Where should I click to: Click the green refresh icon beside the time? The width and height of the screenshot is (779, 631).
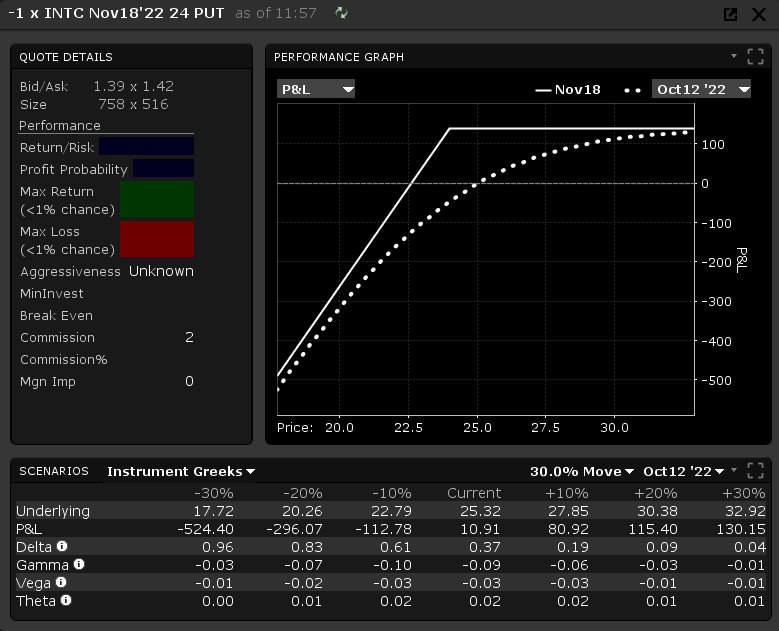pyautogui.click(x=341, y=12)
